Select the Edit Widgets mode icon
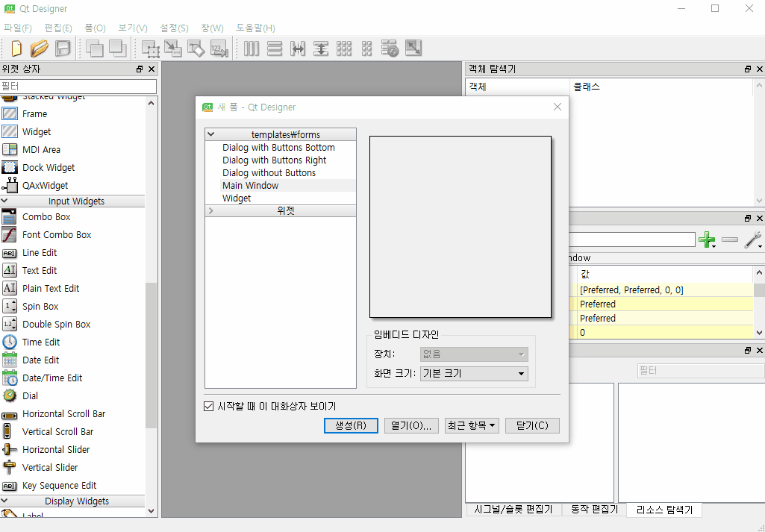765x532 pixels. tap(151, 48)
